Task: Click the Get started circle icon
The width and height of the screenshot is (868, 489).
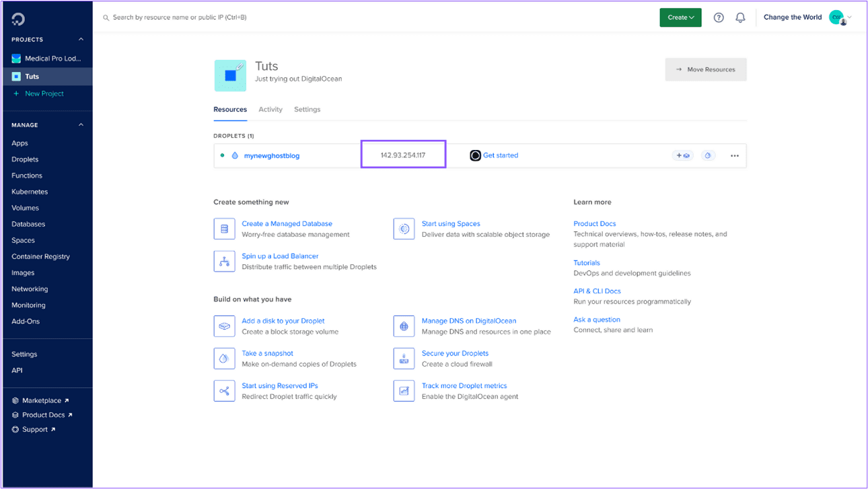Action: (475, 155)
